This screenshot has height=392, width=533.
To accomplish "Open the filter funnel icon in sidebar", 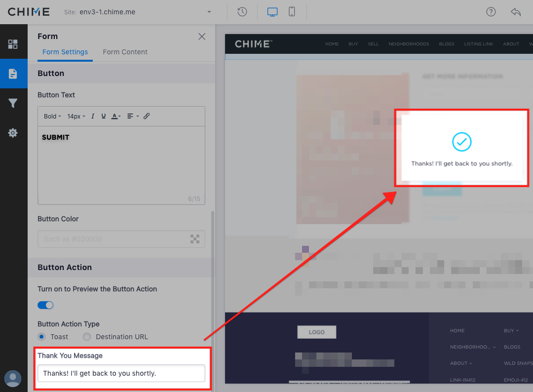I will coord(13,103).
